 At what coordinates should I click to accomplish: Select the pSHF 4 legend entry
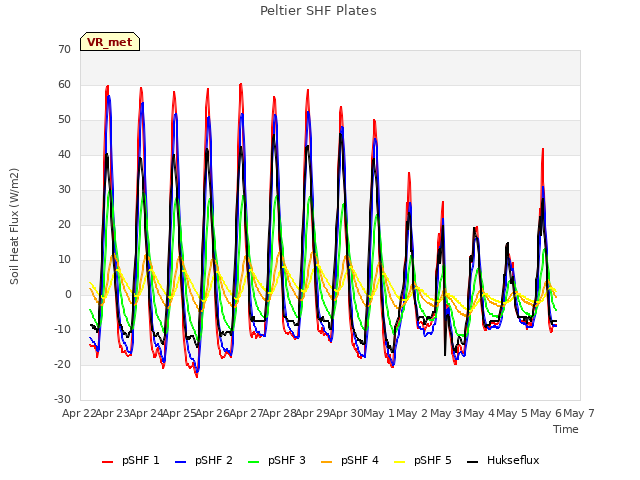tap(350, 460)
